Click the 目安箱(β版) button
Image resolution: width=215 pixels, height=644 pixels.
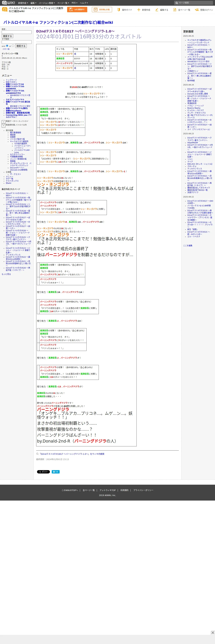(x=102, y=10)
